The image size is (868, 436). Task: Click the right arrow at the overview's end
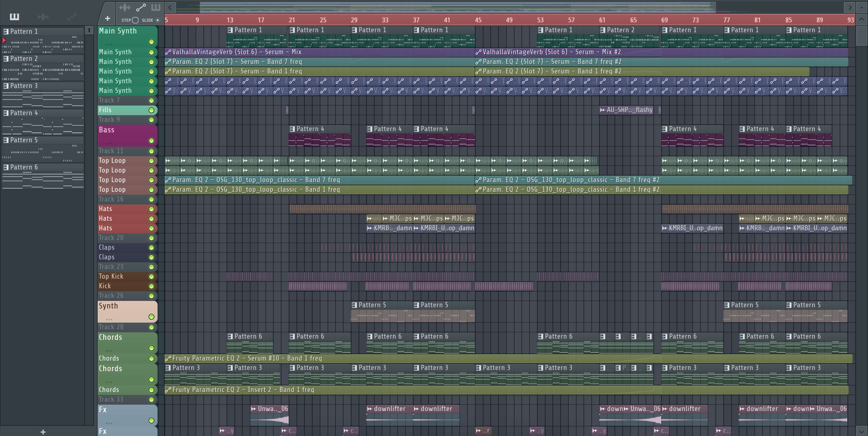[x=850, y=7]
